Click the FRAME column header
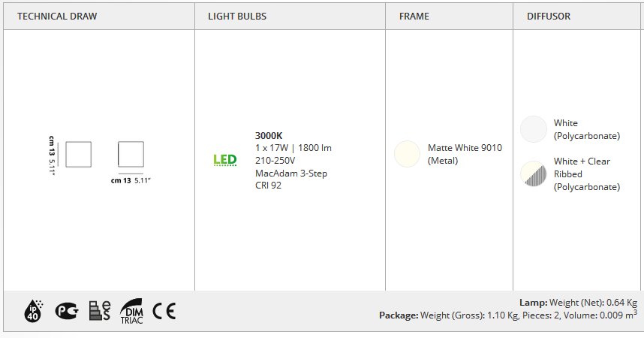644x338 pixels. 414,17
